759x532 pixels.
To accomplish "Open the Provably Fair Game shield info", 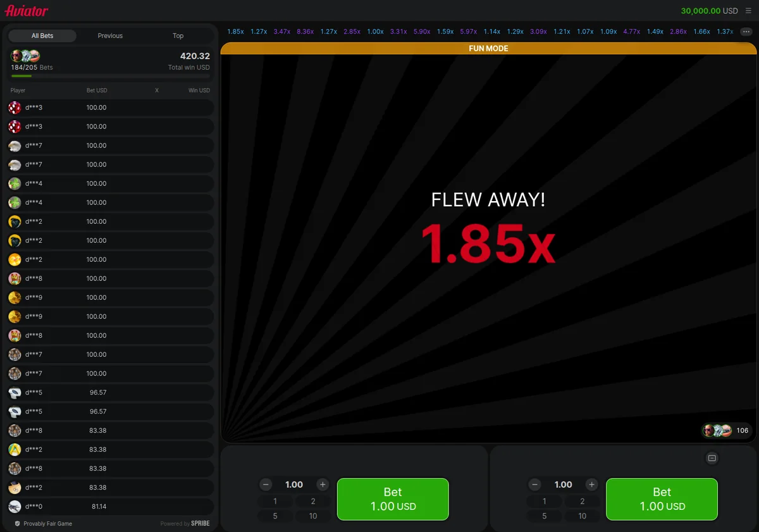I will pyautogui.click(x=43, y=524).
